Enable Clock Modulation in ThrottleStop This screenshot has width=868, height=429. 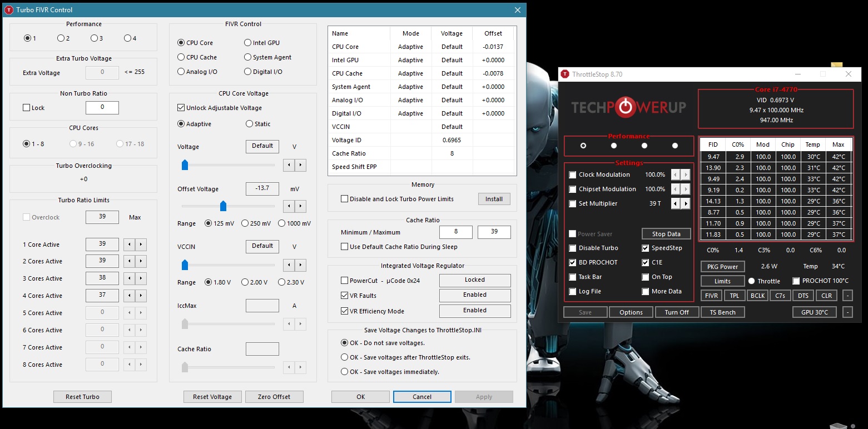click(573, 174)
